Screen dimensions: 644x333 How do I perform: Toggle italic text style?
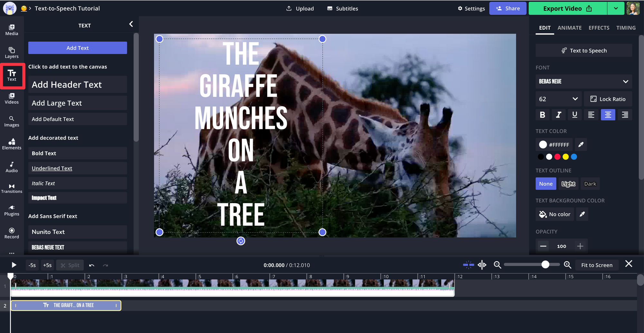559,115
